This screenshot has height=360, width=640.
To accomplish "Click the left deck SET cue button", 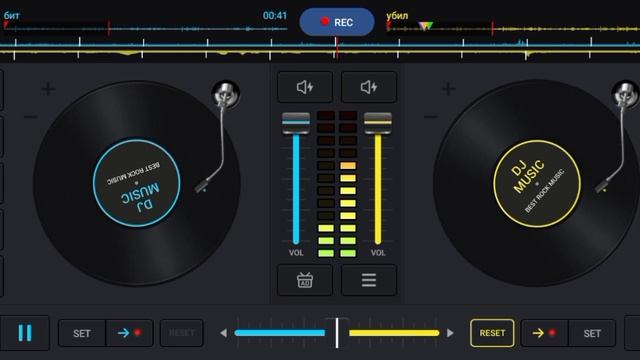I will [82, 333].
